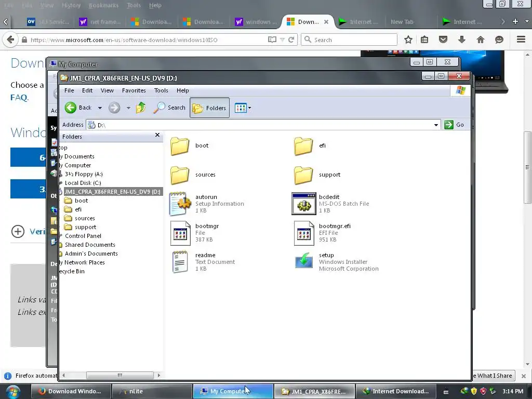This screenshot has height=399, width=532.
Task: Select the efi folder icon in file list
Action: 303,146
